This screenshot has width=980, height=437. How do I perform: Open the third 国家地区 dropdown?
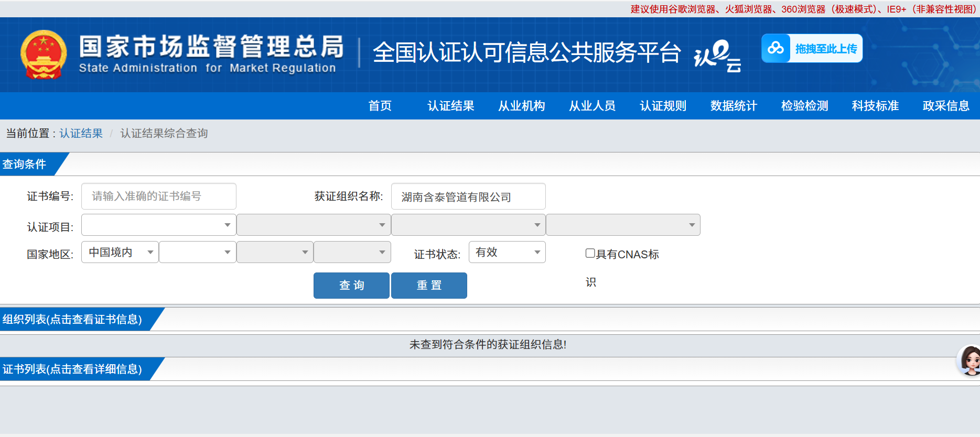(x=275, y=252)
